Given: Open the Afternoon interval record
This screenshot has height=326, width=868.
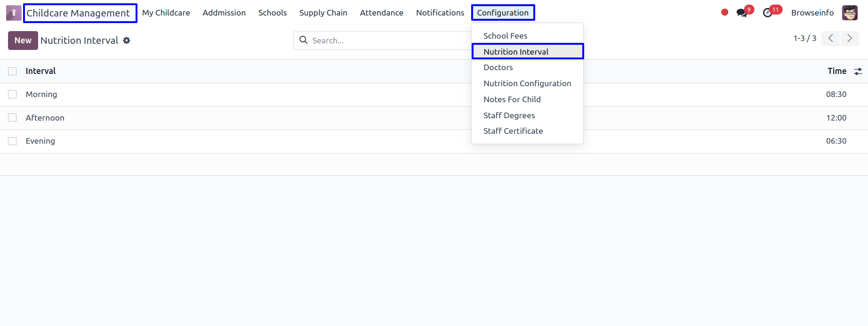Looking at the screenshot, I should coord(45,118).
